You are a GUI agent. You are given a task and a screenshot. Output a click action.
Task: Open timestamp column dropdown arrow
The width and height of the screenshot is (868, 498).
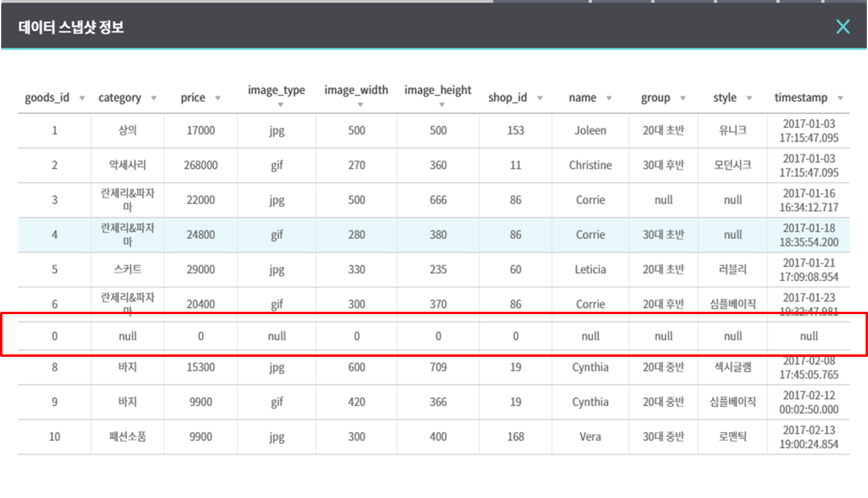pos(840,98)
